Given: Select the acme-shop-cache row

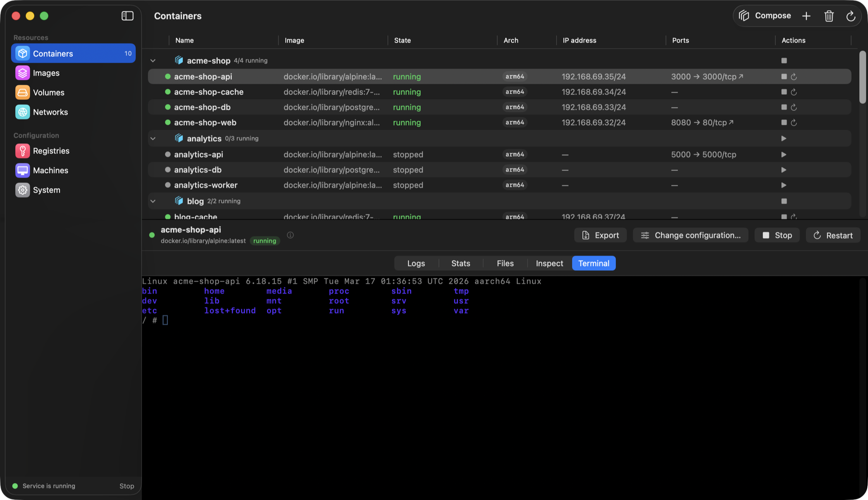Looking at the screenshot, I should 499,92.
